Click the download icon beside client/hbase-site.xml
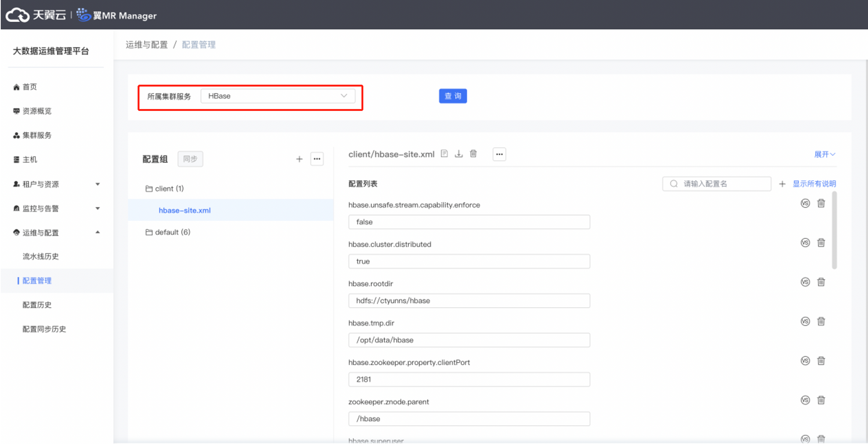 click(x=459, y=154)
